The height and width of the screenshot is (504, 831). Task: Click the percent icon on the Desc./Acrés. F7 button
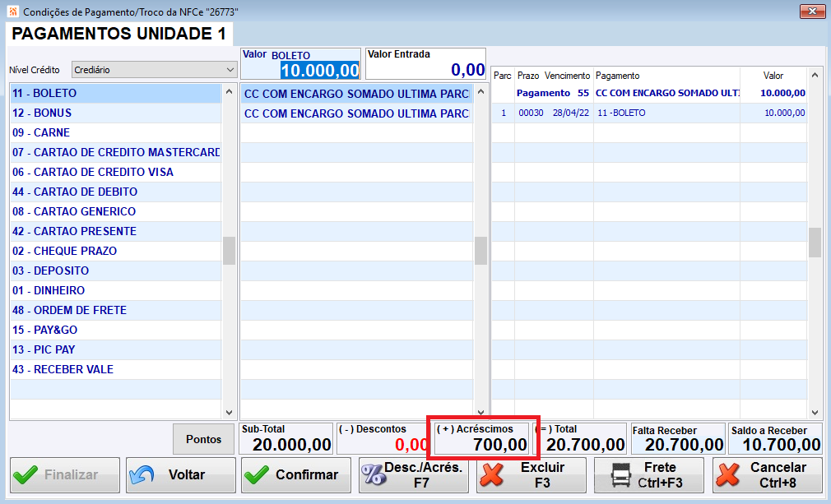click(x=373, y=475)
